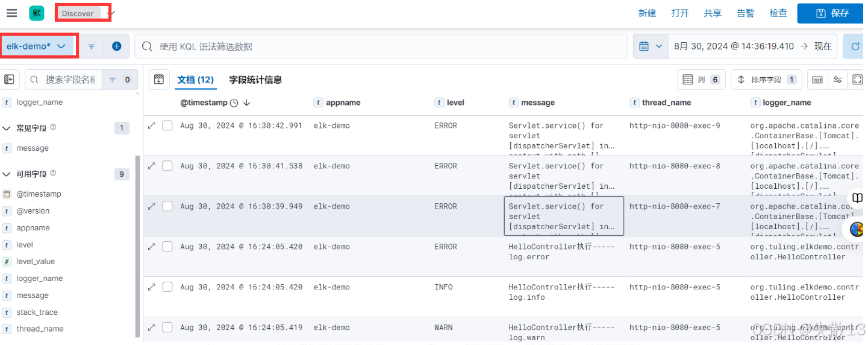Click 告警 in the top menu

745,13
